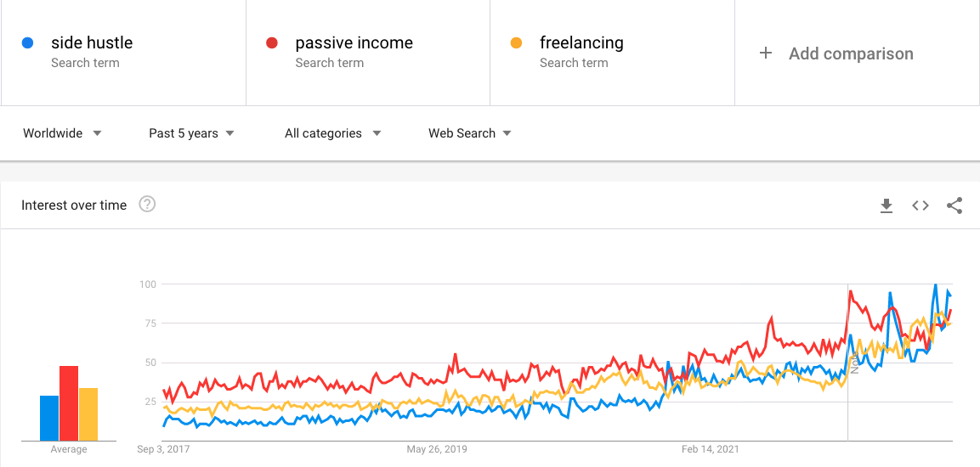Click the red dot beside passive income
Screen dimensions: 980x467
(x=272, y=43)
